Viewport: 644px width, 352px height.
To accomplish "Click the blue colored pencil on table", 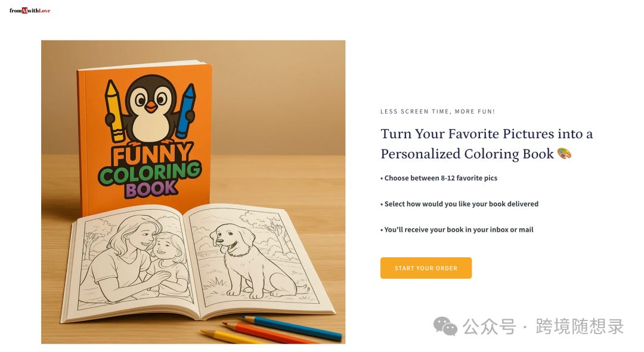I will (x=292, y=328).
